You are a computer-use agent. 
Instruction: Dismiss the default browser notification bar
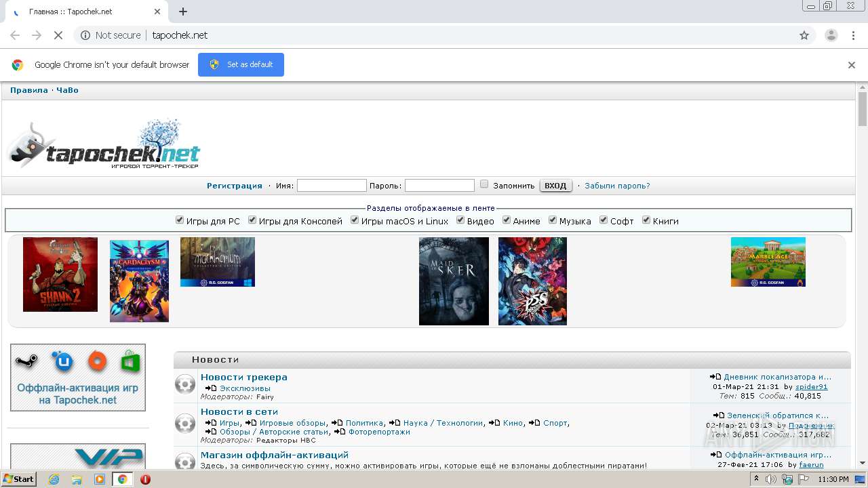click(852, 65)
